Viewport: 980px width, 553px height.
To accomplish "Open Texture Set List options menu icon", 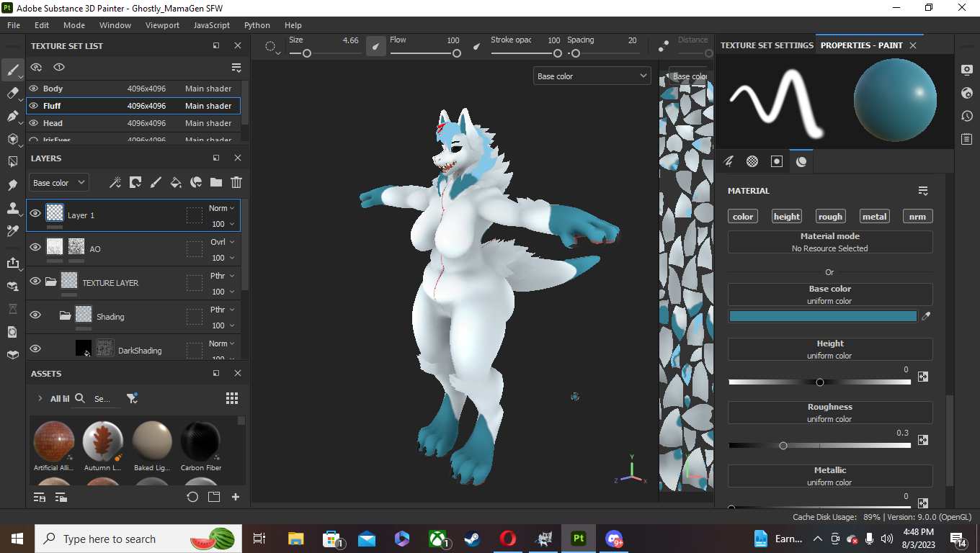I will (x=236, y=68).
